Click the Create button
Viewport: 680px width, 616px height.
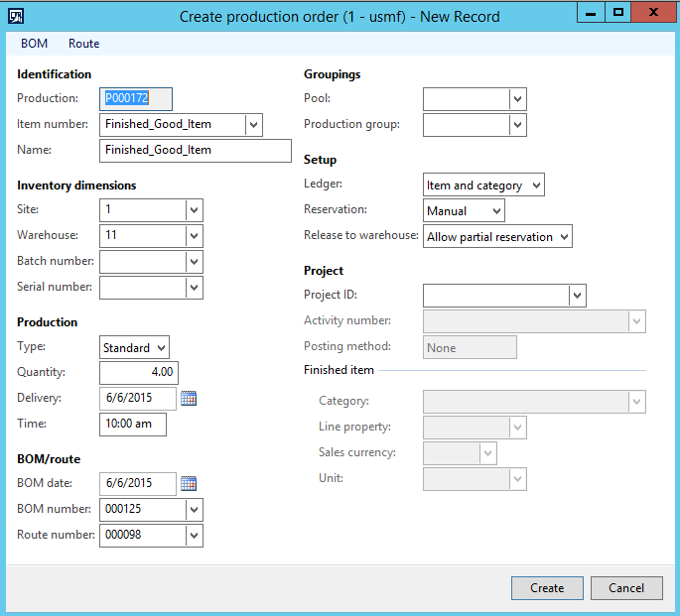[x=547, y=588]
